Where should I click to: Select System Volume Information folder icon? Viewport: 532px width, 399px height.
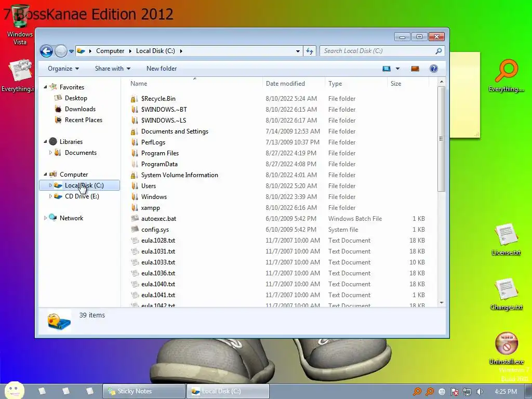[x=134, y=175]
